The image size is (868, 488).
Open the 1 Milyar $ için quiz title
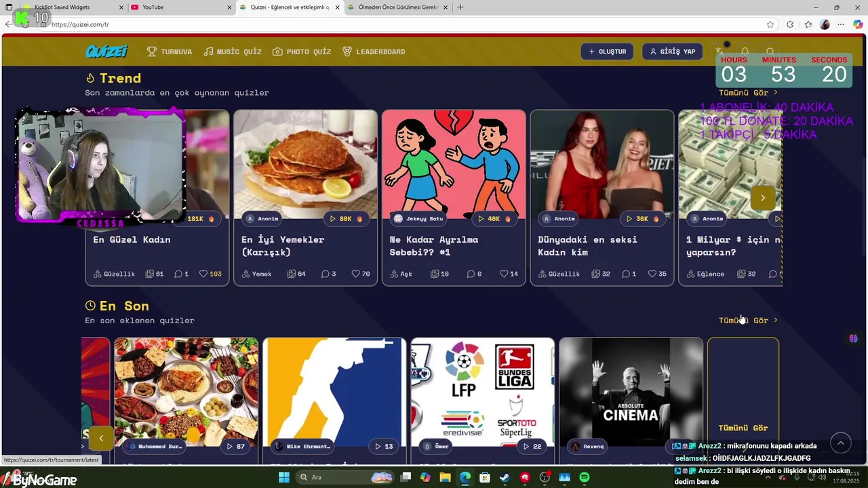(733, 245)
